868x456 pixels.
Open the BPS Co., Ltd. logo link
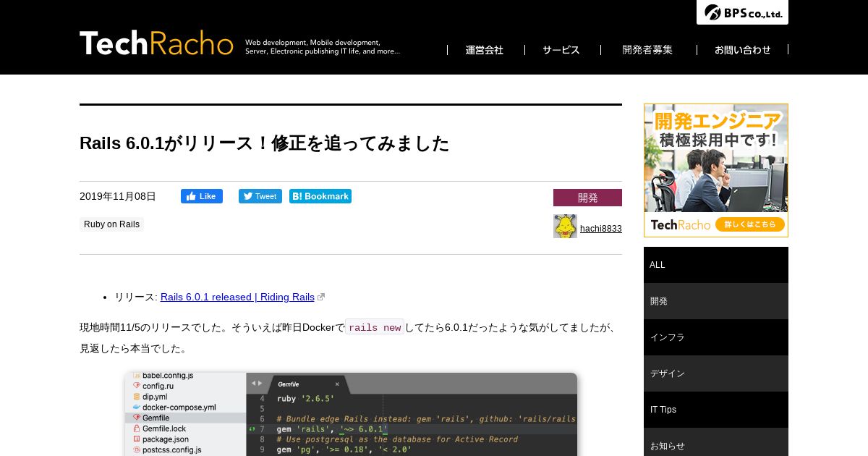(742, 12)
